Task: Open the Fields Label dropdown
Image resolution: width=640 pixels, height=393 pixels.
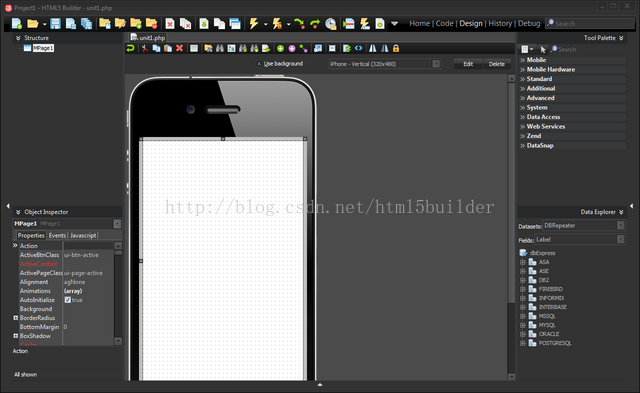Action: point(620,240)
